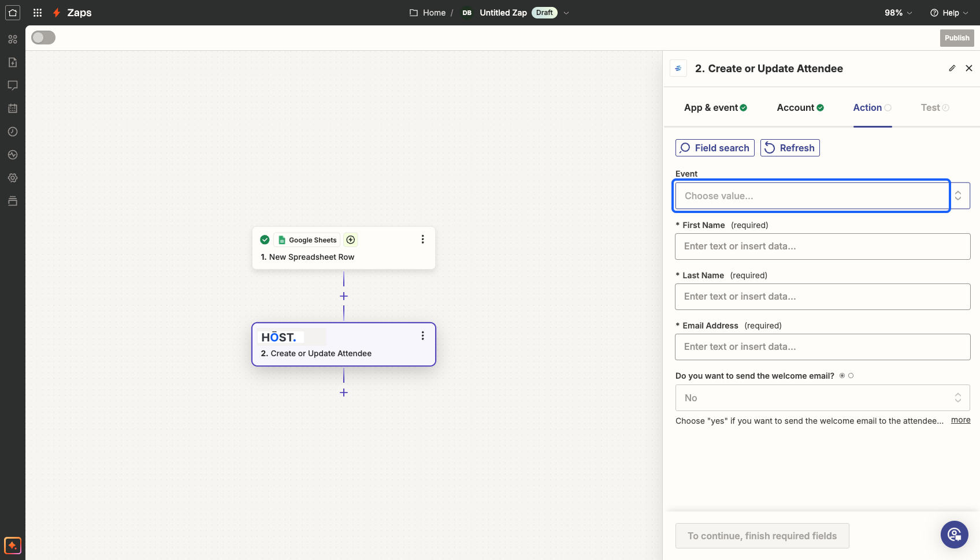
Task: Add a step between Google Sheets and HOST
Action: [344, 296]
